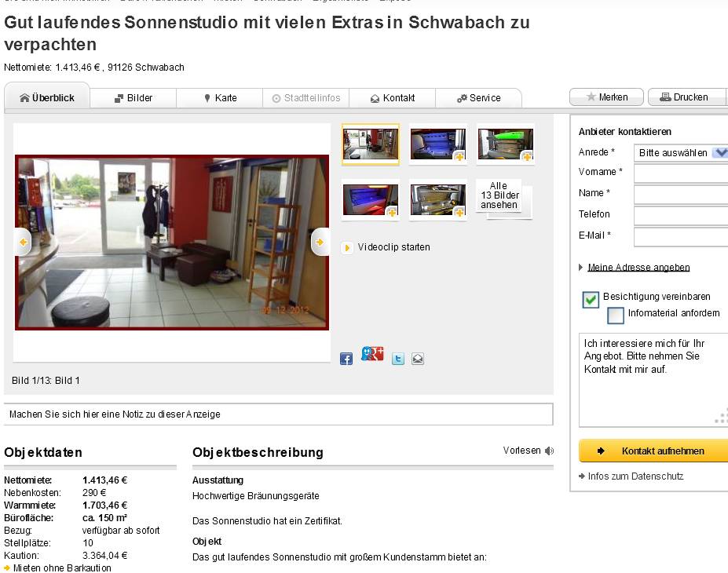Select the green tanning bed thumbnail
728x573 pixels.
coord(506,144)
